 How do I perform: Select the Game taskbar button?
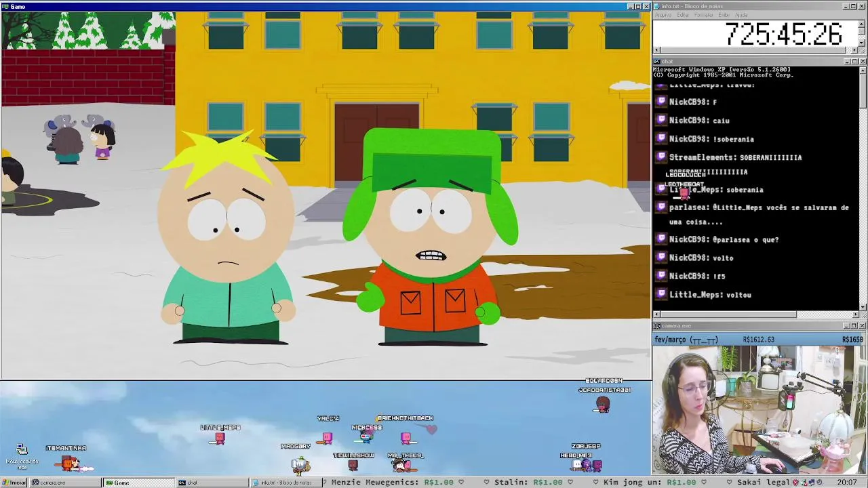[x=138, y=483]
